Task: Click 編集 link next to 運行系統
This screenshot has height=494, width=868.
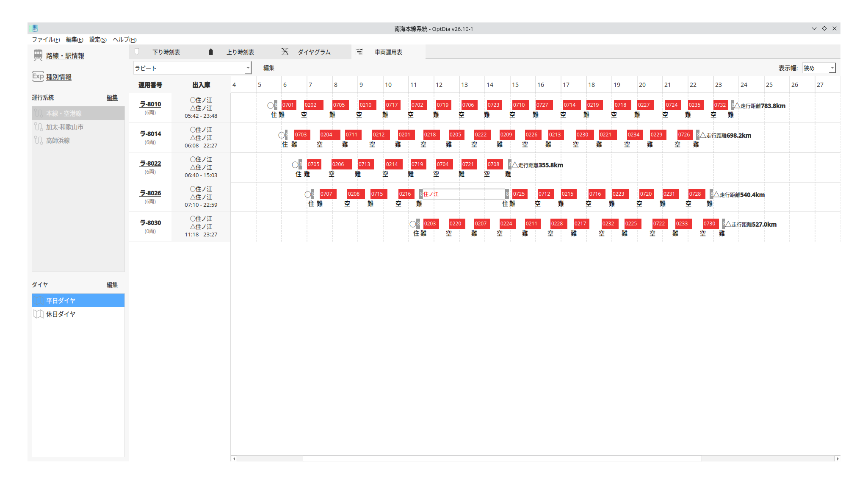Action: (112, 97)
